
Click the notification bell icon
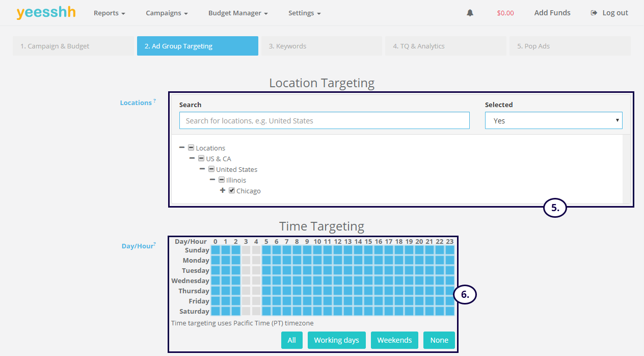tap(470, 13)
